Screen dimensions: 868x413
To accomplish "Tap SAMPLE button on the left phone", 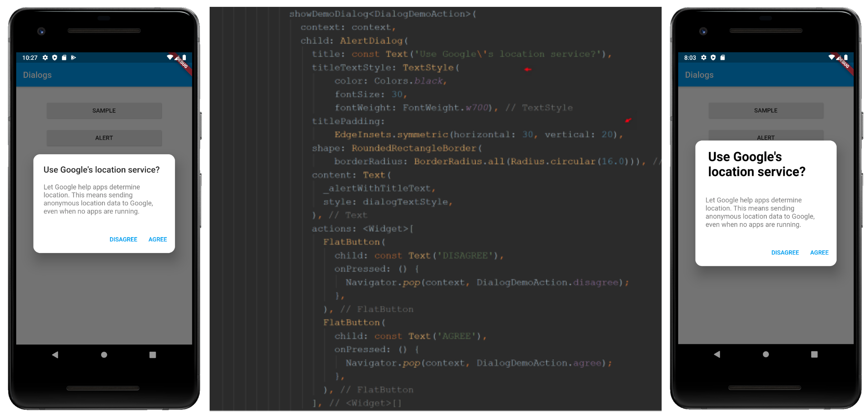I will tap(104, 111).
